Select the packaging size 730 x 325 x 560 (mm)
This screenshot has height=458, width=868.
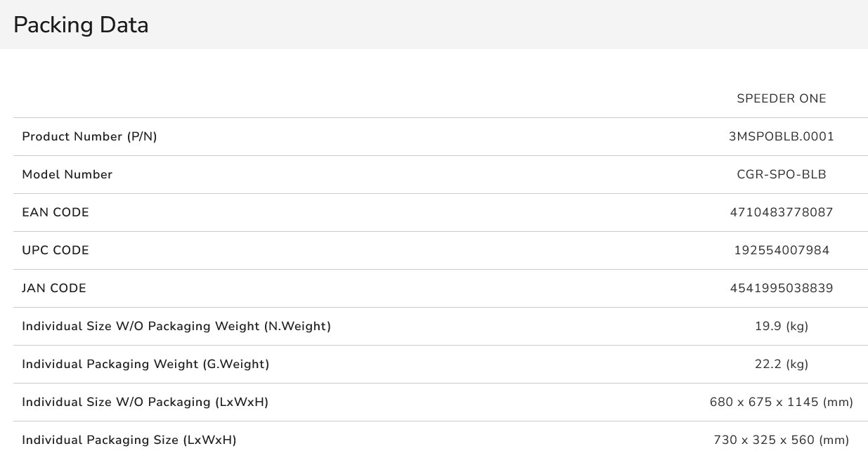781,440
